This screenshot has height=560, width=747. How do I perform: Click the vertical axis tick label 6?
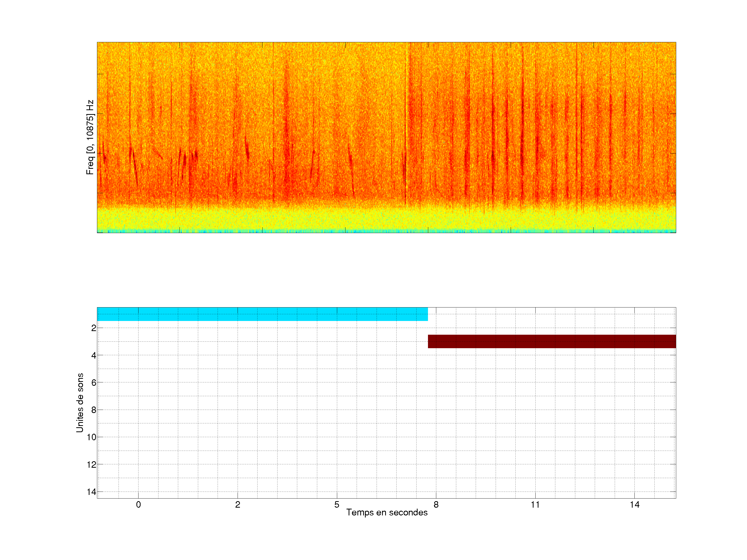pyautogui.click(x=94, y=382)
